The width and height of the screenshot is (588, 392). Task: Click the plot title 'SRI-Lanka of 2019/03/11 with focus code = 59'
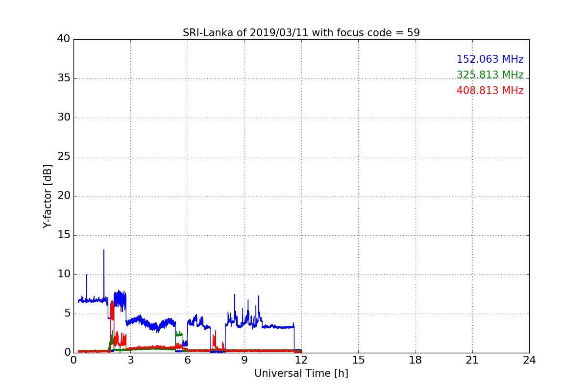point(301,33)
